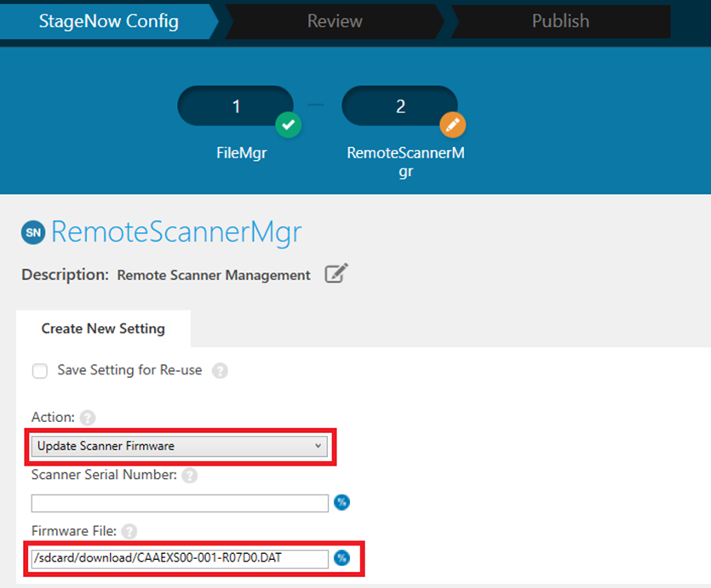Select step 1 FileMgr in the wizard
The width and height of the screenshot is (711, 588).
(236, 106)
